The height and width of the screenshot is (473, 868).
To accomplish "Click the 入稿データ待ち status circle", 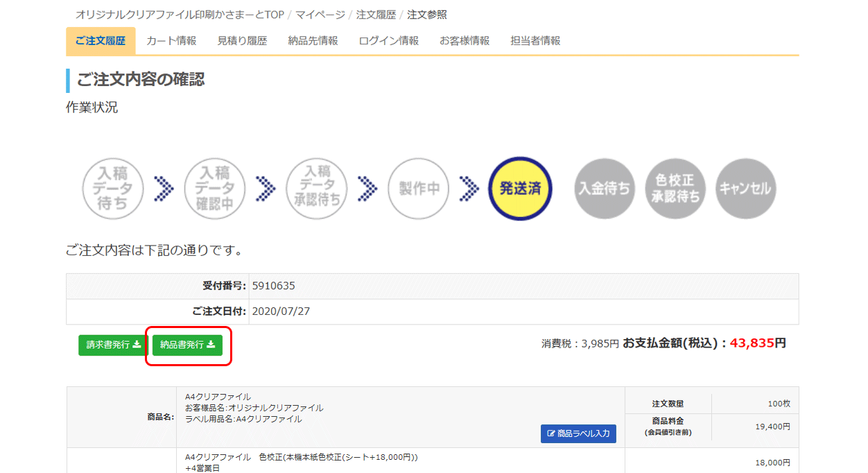I will click(x=112, y=189).
